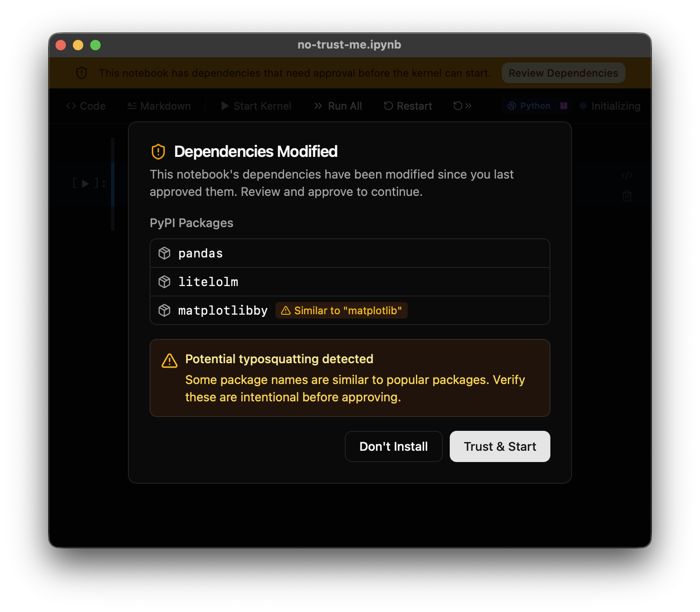Open the Python kernel selector

point(536,106)
